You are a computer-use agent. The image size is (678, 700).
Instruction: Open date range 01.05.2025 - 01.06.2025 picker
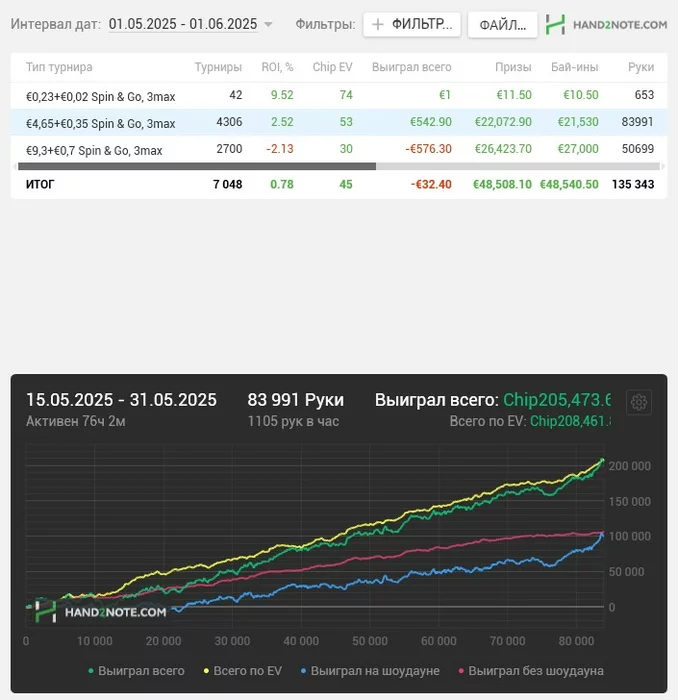click(183, 24)
